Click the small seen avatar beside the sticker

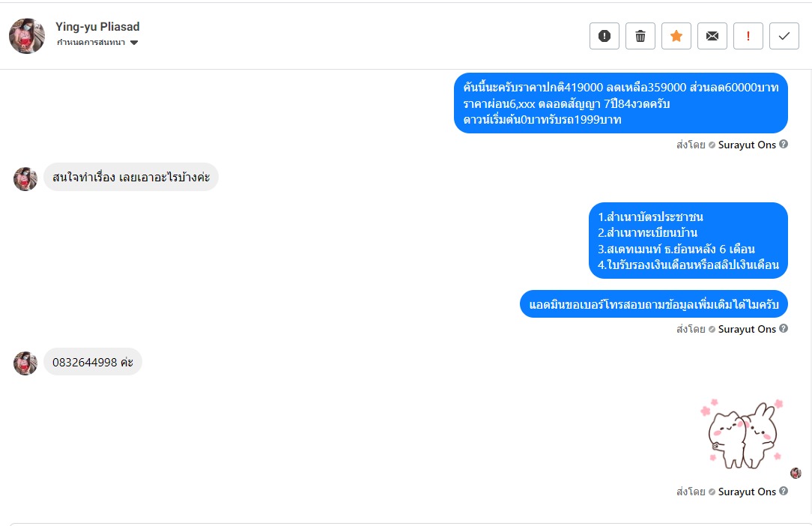[796, 473]
